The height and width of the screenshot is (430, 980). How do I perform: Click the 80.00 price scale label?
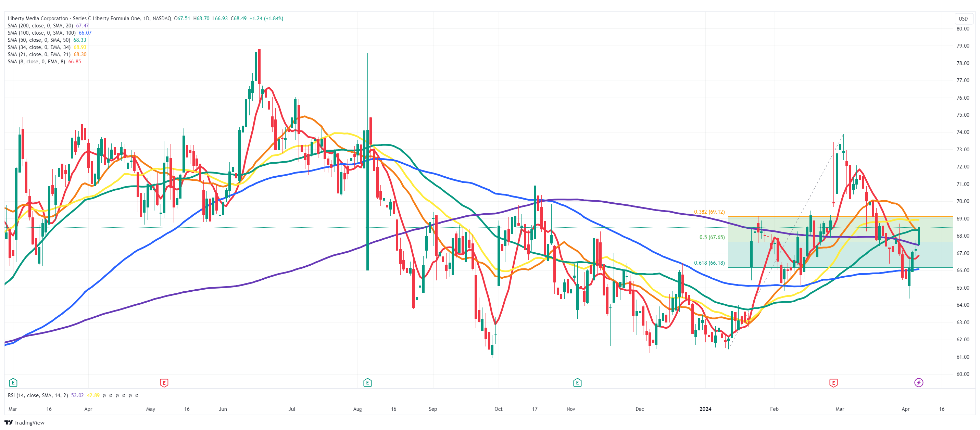pyautogui.click(x=963, y=28)
